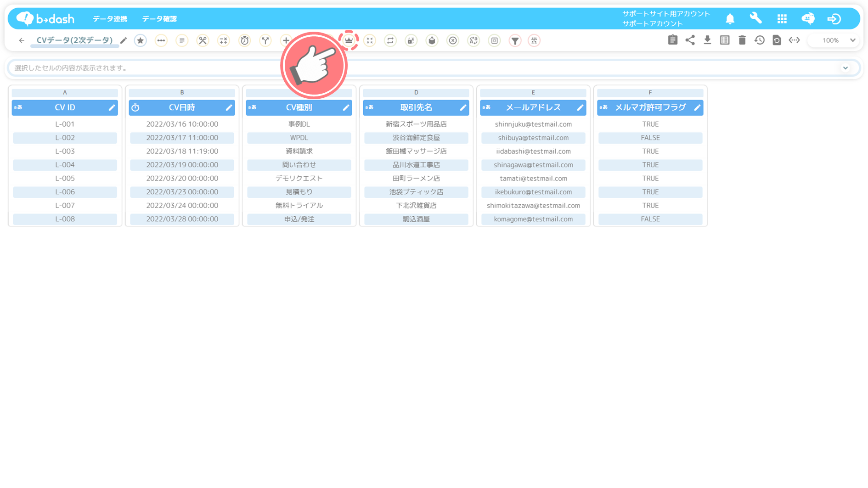The image size is (868, 488).
Task: Click the circled X removal icon
Action: click(453, 40)
